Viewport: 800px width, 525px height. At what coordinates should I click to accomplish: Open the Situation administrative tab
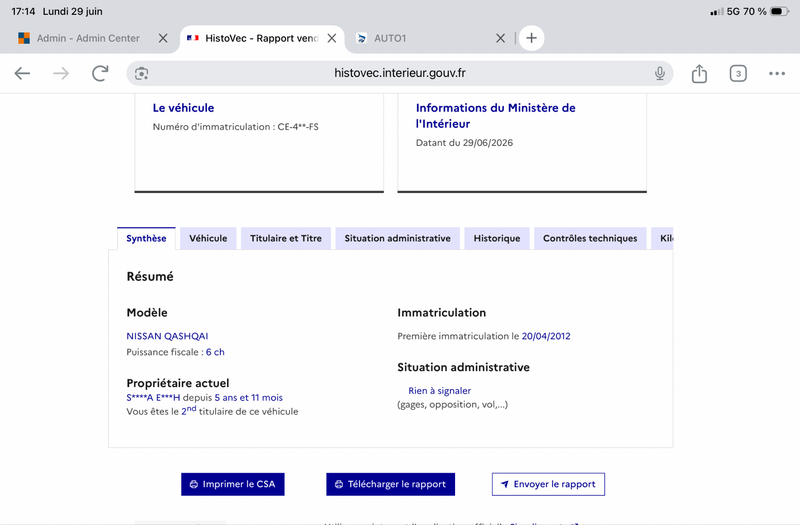[x=397, y=238]
